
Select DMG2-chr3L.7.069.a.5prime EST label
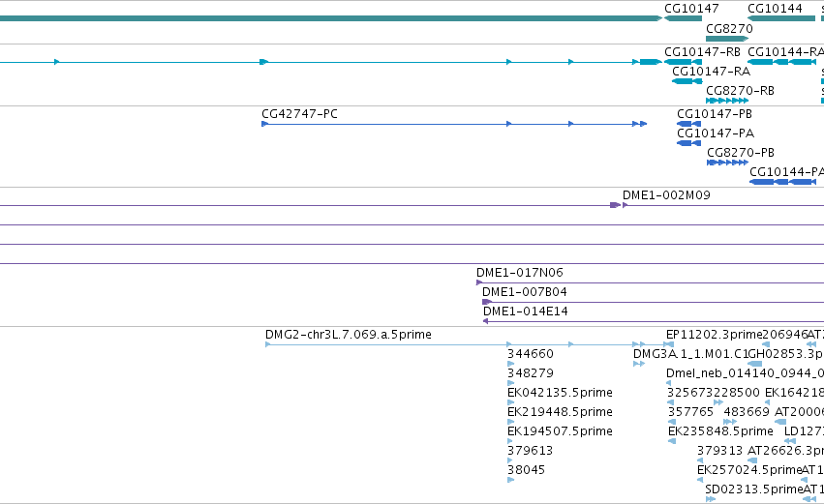tap(349, 335)
